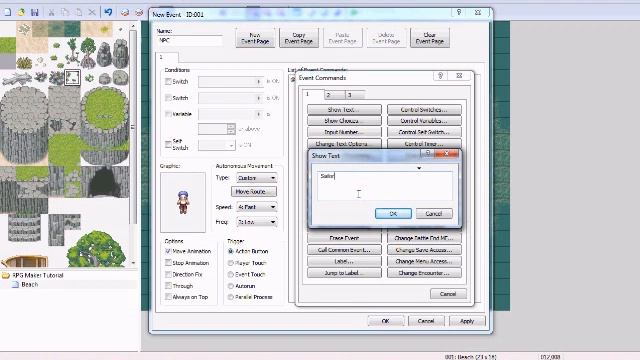The width and height of the screenshot is (640, 360).
Task: Open the movement Speed dropdown
Action: 257,207
